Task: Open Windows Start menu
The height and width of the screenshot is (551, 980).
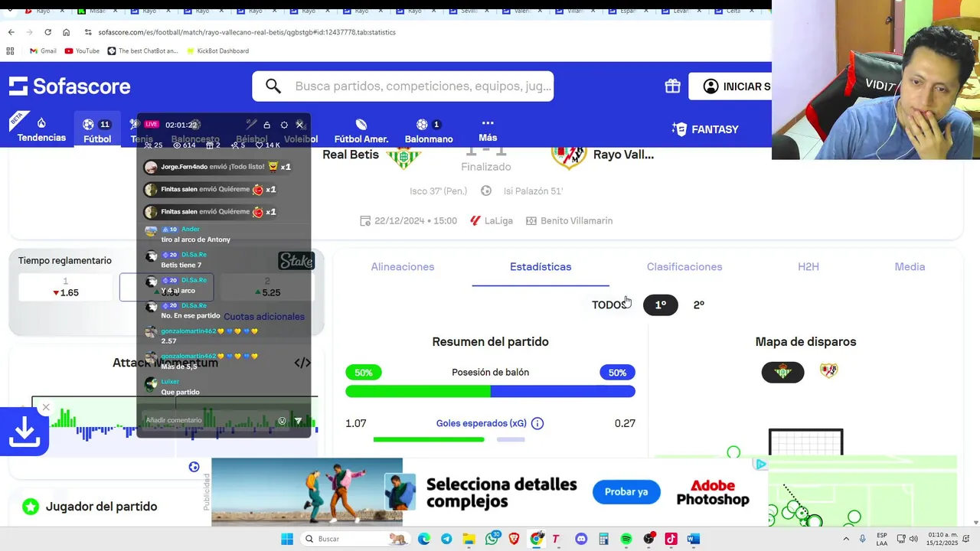Action: pos(287,539)
